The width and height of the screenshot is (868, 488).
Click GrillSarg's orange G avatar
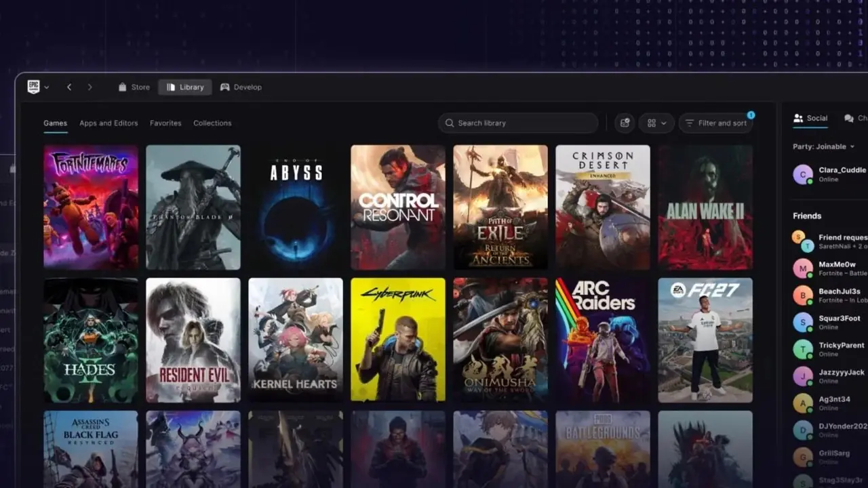click(x=803, y=457)
